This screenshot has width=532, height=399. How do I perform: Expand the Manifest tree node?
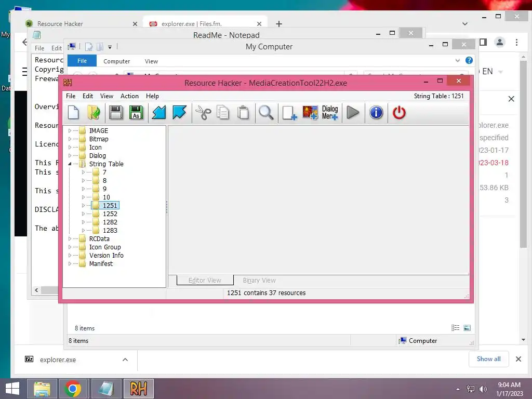click(x=70, y=263)
